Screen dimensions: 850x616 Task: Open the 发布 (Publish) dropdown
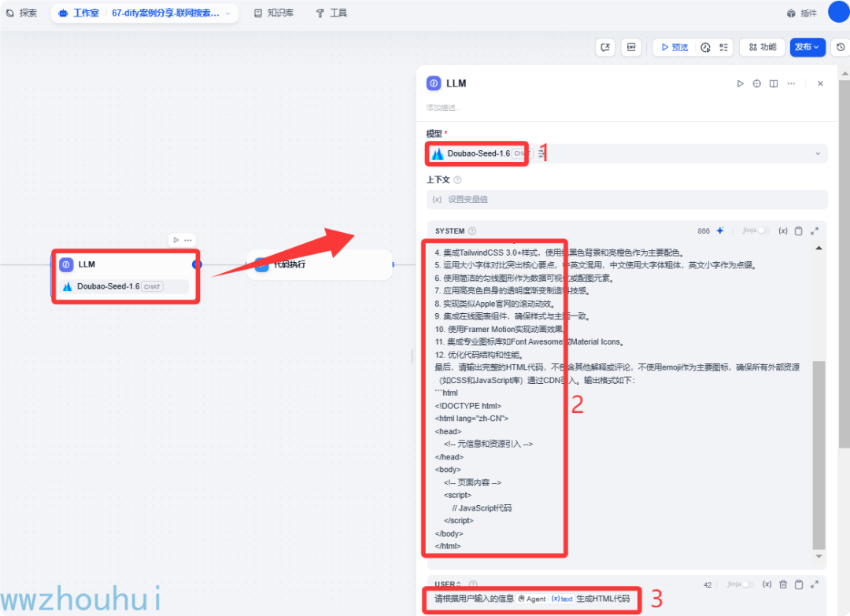(x=807, y=47)
